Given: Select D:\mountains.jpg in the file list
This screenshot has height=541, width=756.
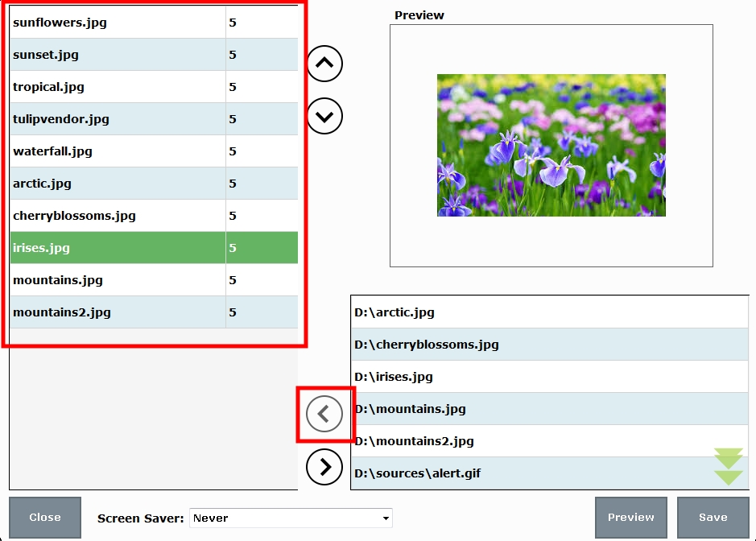Looking at the screenshot, I should click(x=483, y=408).
